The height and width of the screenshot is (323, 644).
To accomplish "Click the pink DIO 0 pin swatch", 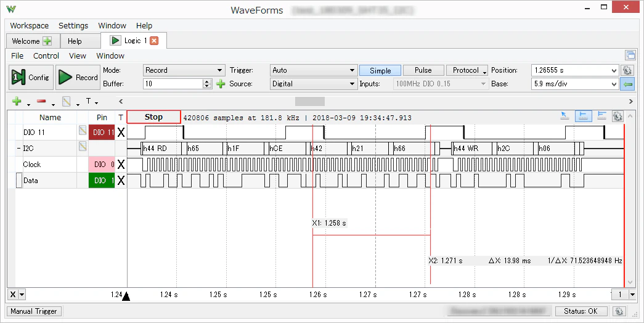I will tap(102, 165).
